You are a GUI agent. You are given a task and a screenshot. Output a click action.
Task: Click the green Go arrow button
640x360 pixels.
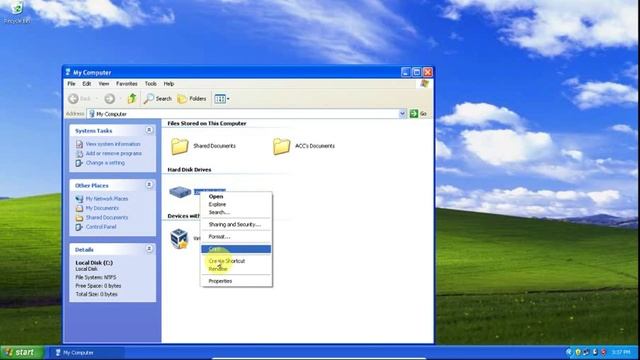point(413,113)
